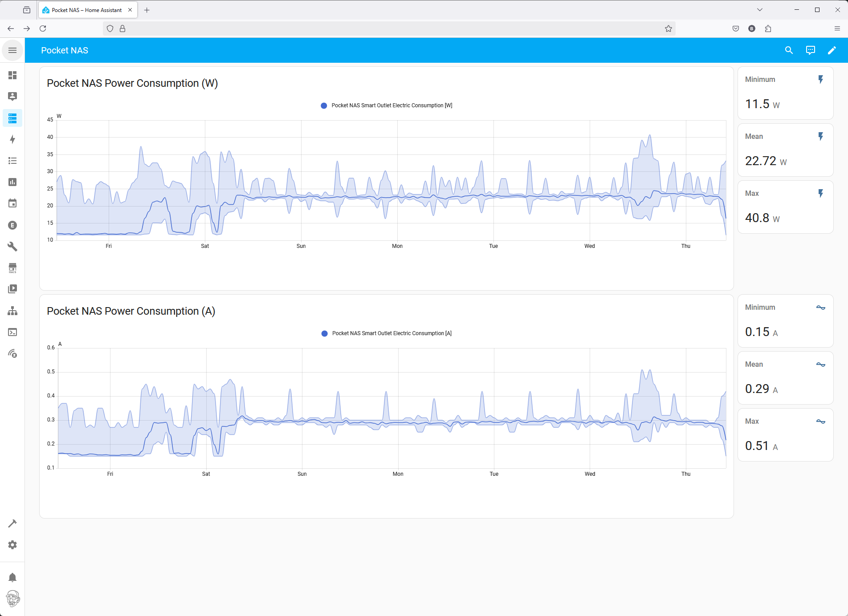Click the current wave icon on Max amp card
Screen dimensions: 848x616
click(x=820, y=421)
